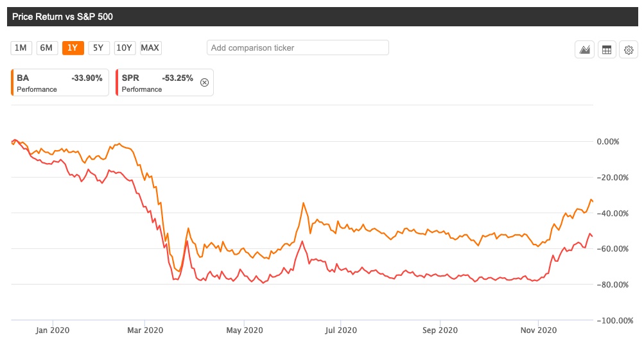Click the Nov 2020 x-axis label

[x=538, y=330]
